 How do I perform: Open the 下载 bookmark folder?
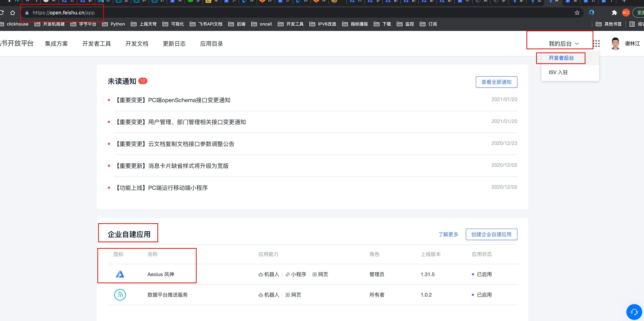pos(383,24)
